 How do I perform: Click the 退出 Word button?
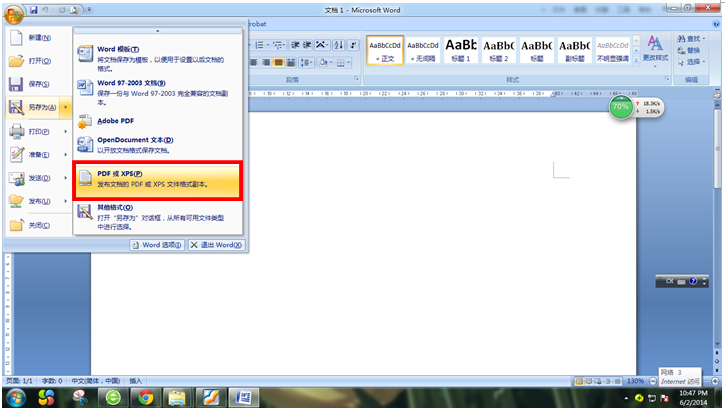(216, 245)
